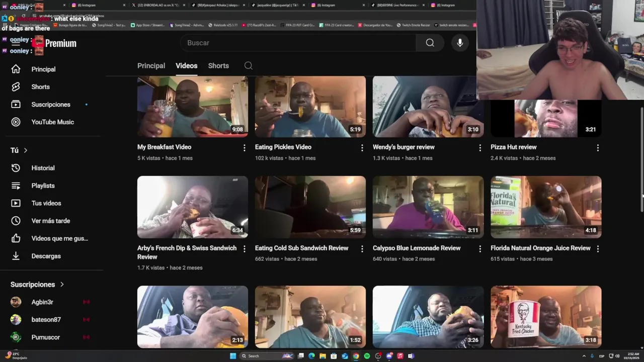Screen dimensions: 644x362
Task: Click the Suscripciones icon in sidebar
Action: coord(16,104)
